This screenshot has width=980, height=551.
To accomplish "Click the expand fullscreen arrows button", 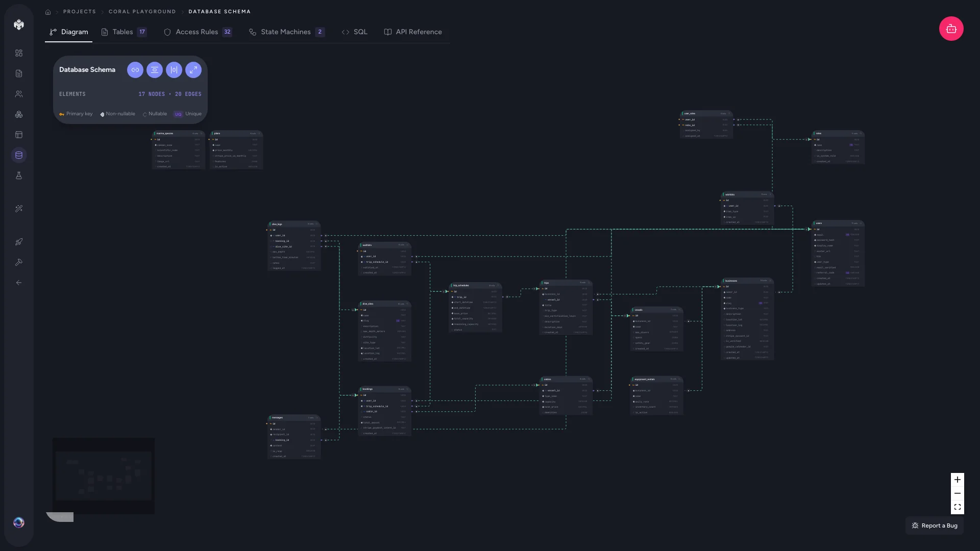I will [x=193, y=70].
